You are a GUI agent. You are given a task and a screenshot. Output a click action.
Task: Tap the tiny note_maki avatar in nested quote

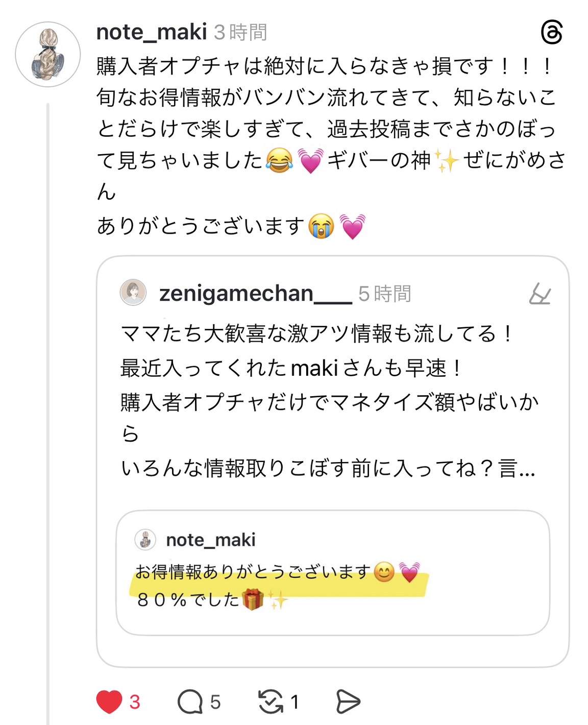(x=145, y=540)
